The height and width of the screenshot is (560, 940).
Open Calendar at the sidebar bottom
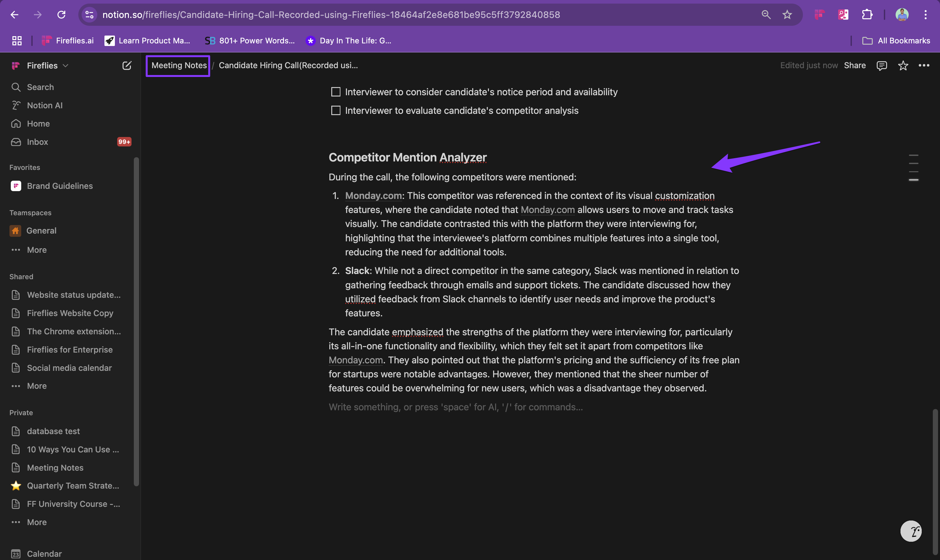tap(44, 553)
